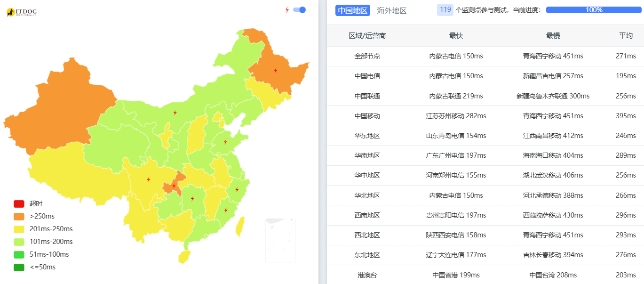Toggle the yellow 201ms-250ms legend entry
This screenshot has width=644, height=284.
point(43,229)
